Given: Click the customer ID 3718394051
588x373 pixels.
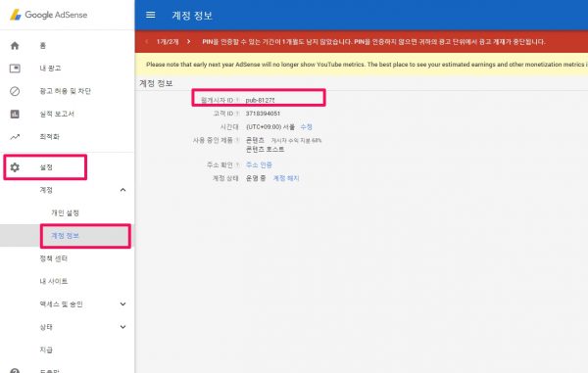Looking at the screenshot, I should pos(263,114).
